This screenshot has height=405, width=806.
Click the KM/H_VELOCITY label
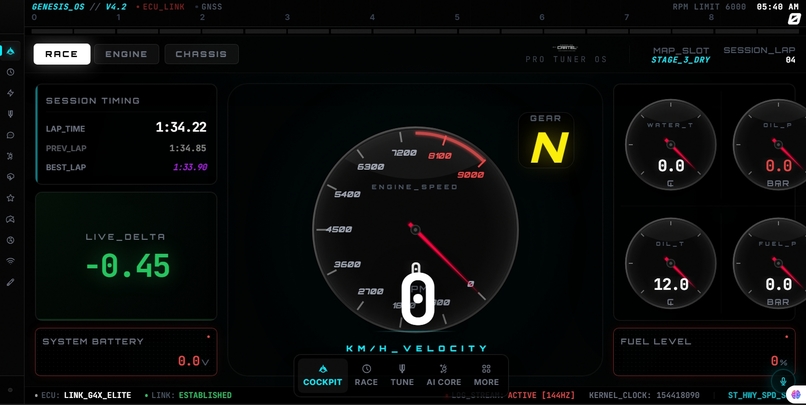coord(416,348)
